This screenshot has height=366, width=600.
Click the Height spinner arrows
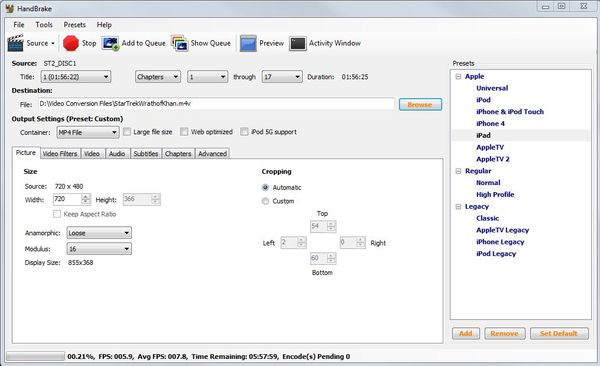[x=155, y=199]
